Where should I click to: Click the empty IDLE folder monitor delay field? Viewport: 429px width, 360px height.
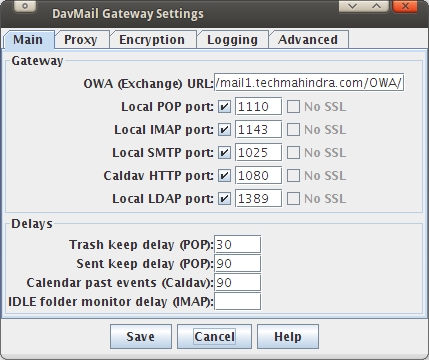point(237,302)
